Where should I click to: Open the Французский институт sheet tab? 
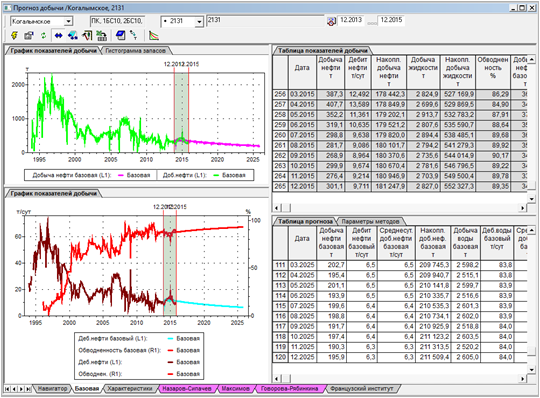pyautogui.click(x=362, y=388)
